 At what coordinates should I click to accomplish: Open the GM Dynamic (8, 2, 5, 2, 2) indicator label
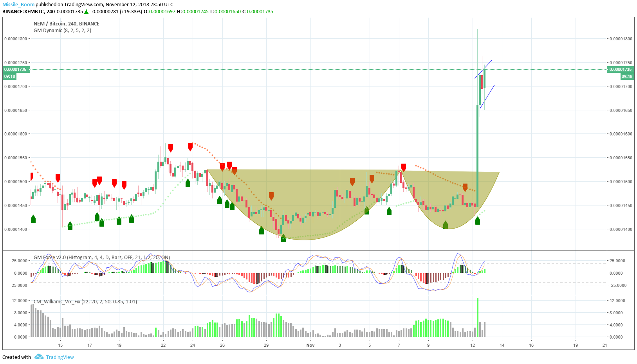pyautogui.click(x=63, y=31)
